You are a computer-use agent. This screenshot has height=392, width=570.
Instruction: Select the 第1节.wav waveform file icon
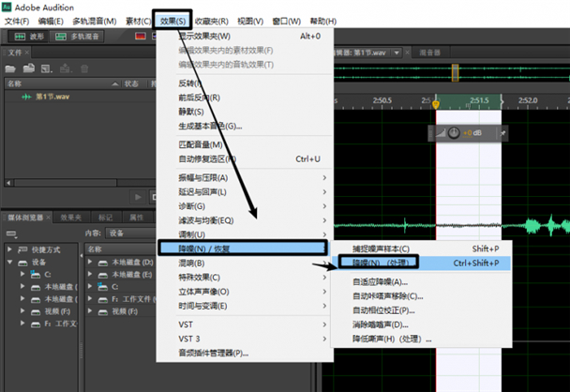point(26,97)
